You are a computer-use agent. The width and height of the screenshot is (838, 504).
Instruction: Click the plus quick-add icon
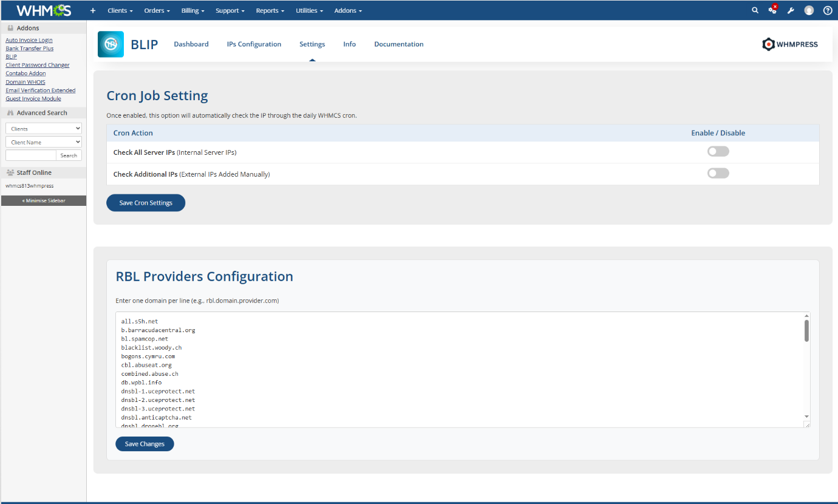(93, 10)
